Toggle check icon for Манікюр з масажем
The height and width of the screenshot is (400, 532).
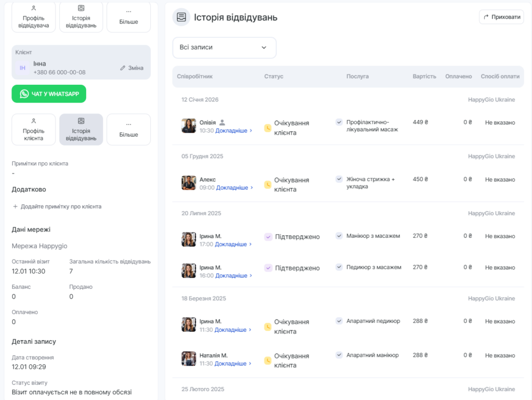[339, 236]
